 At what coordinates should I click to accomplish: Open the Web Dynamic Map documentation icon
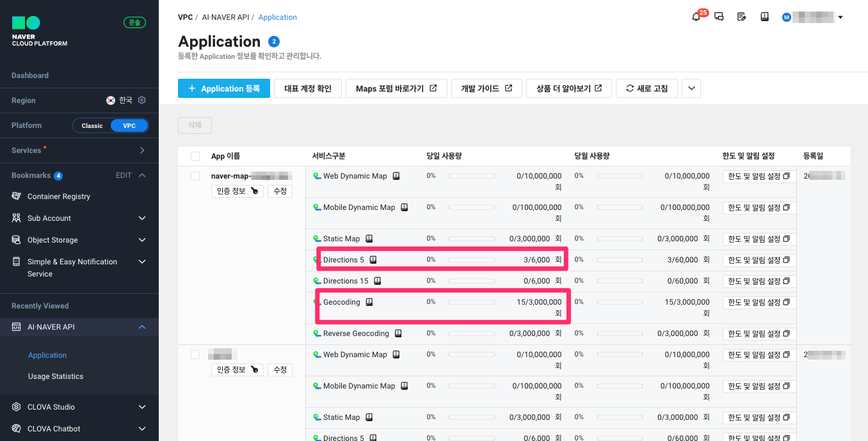396,176
